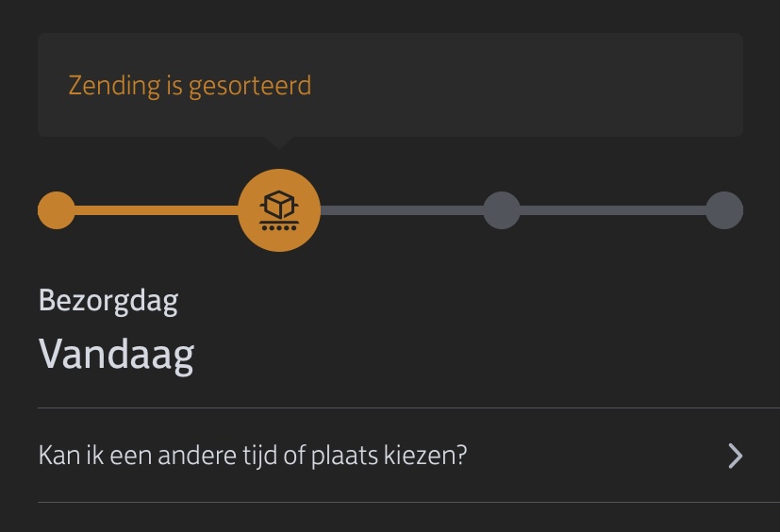Click the 'Zending is gesorteerd' status text

pos(190,86)
